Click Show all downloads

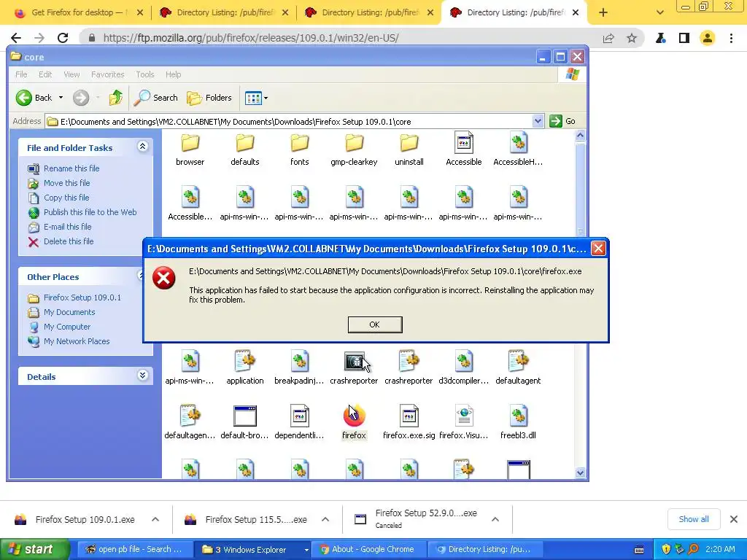pyautogui.click(x=693, y=519)
